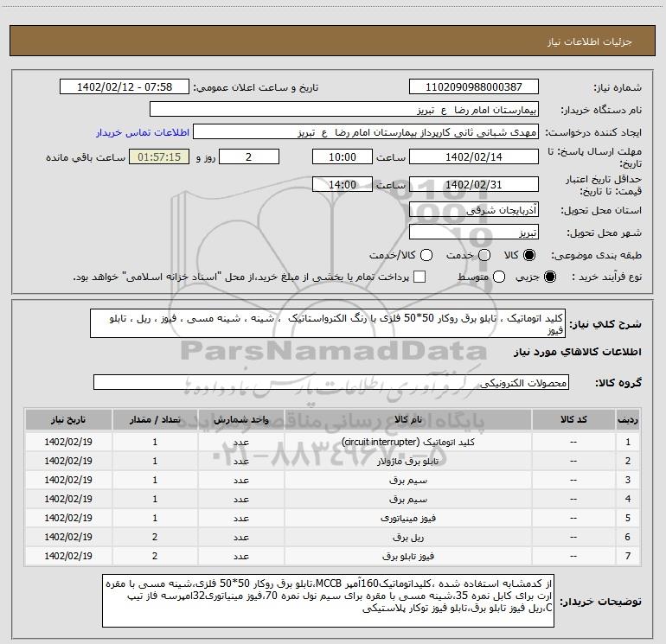Select item فیوز تابلو برق
The height and width of the screenshot is (644, 666).
pyautogui.click(x=407, y=556)
